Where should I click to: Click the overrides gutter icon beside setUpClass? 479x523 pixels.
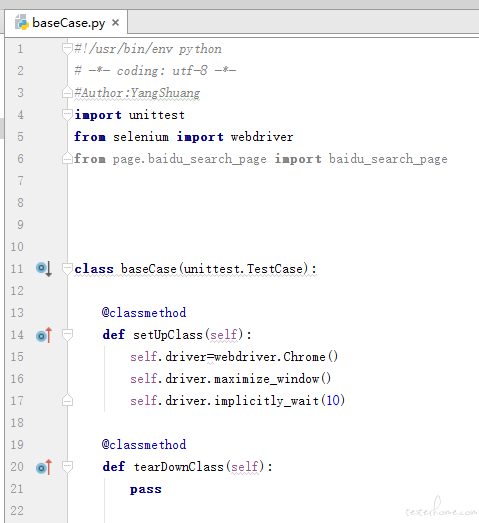44,335
